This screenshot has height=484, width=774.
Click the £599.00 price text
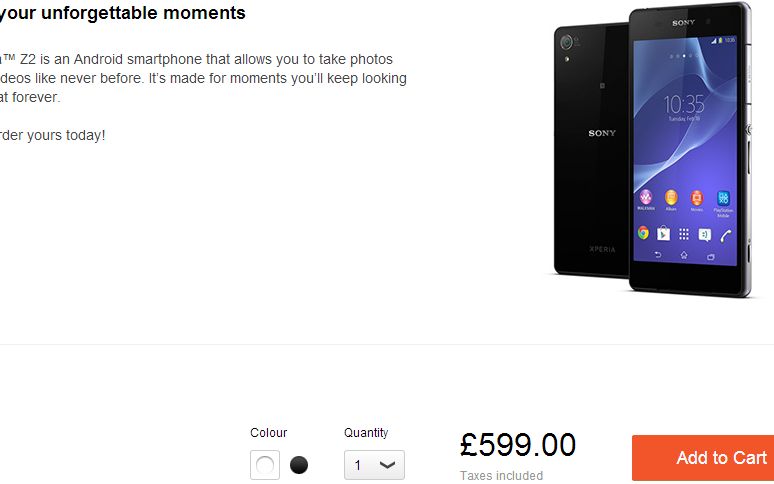point(518,444)
